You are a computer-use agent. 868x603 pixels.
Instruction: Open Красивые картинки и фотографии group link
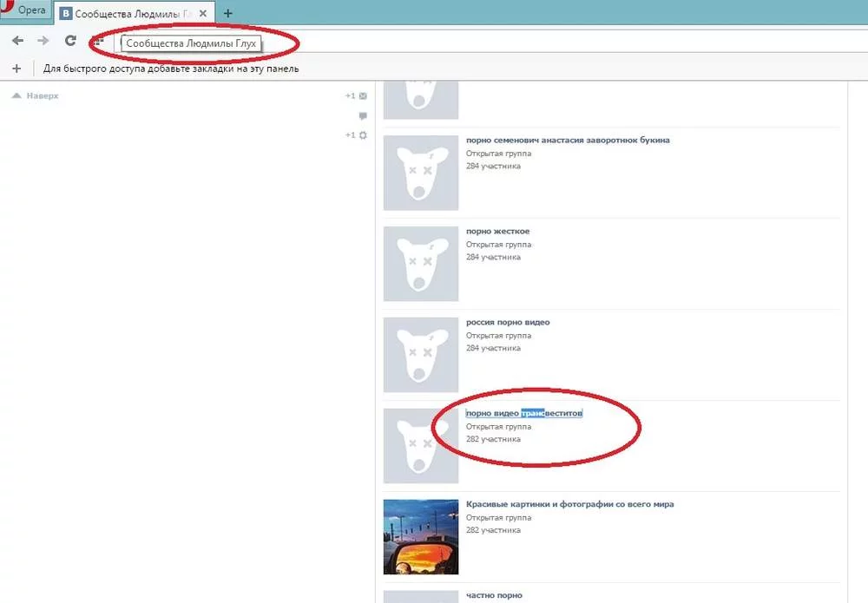point(569,504)
